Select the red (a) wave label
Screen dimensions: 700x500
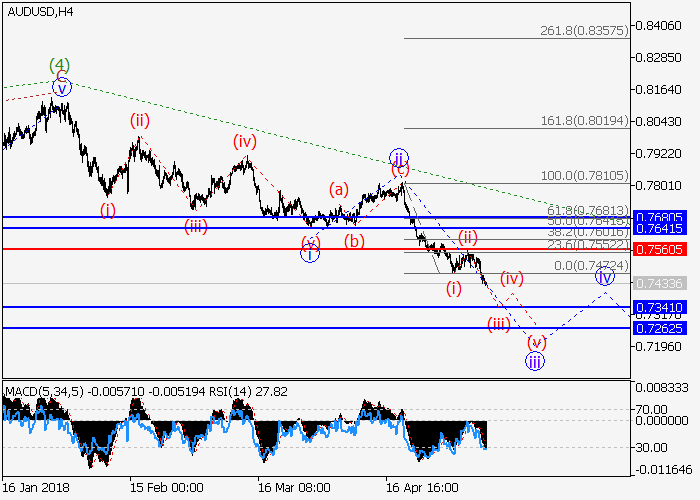340,188
